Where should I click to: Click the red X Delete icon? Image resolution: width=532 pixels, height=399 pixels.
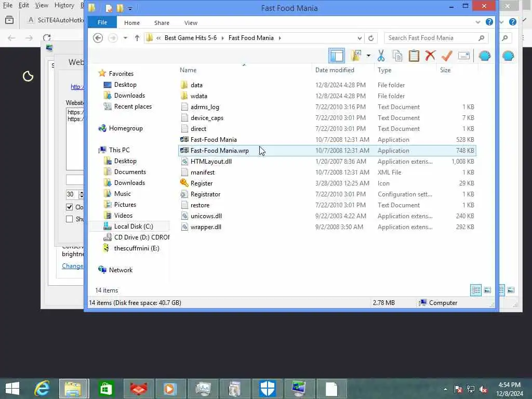pos(430,55)
